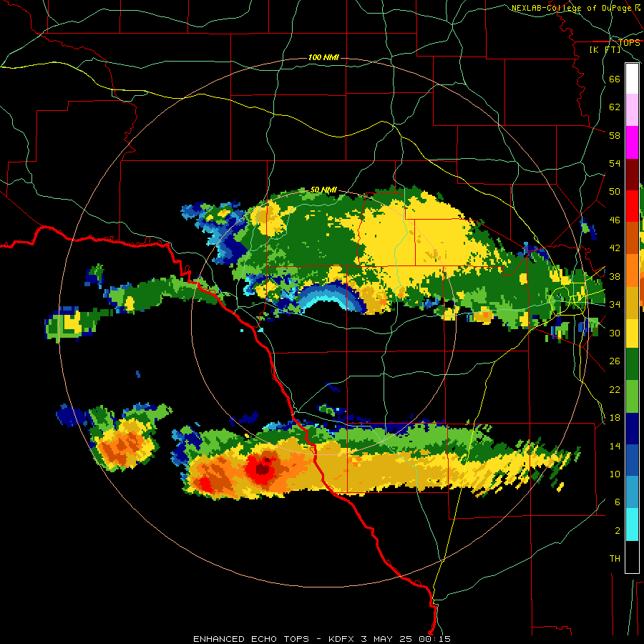The width and height of the screenshot is (644, 644).
Task: Click the "3 MAY 25" date stamp
Action: (387, 639)
